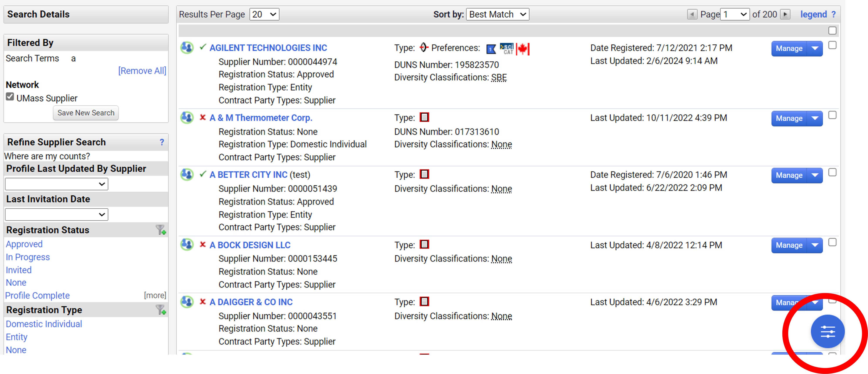
Task: Open the blue floating filter settings button
Action: (827, 331)
